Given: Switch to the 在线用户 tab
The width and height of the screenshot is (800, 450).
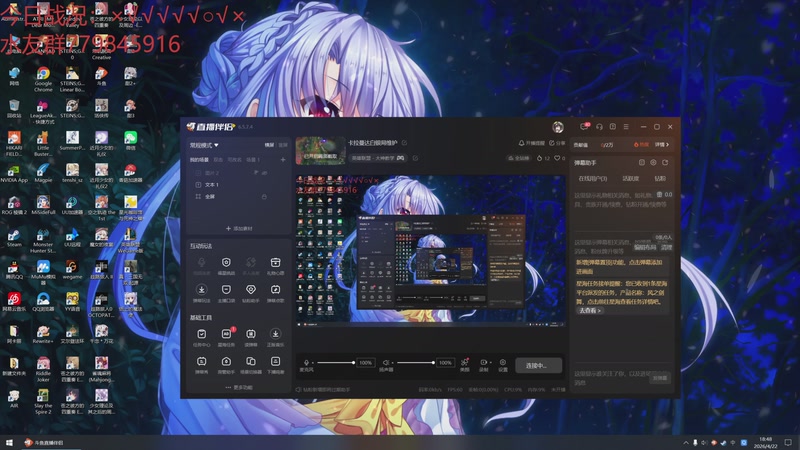Looking at the screenshot, I should click(x=593, y=178).
